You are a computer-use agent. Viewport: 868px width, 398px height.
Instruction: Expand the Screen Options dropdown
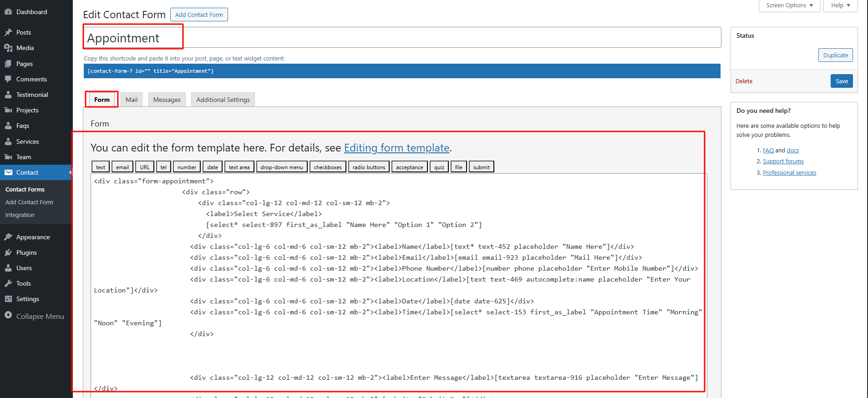[789, 5]
